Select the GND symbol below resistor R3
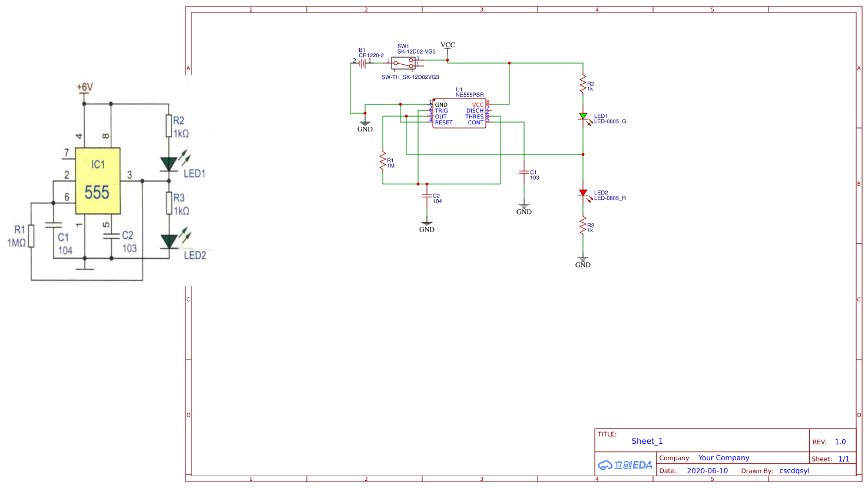The image size is (868, 488). pos(583,261)
